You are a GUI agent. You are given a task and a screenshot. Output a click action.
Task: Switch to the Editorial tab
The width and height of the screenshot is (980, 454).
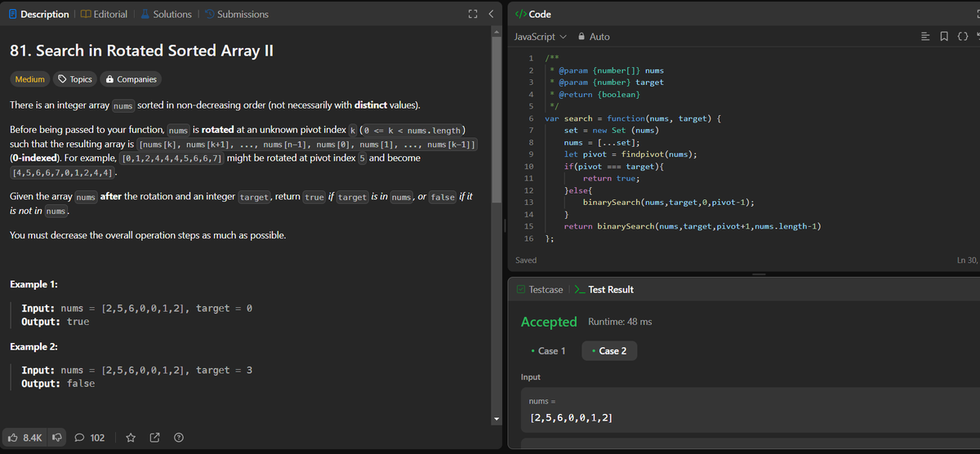[x=104, y=14]
